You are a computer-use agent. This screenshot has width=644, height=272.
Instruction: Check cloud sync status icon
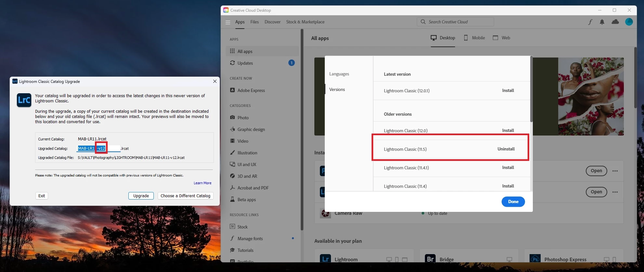point(615,22)
